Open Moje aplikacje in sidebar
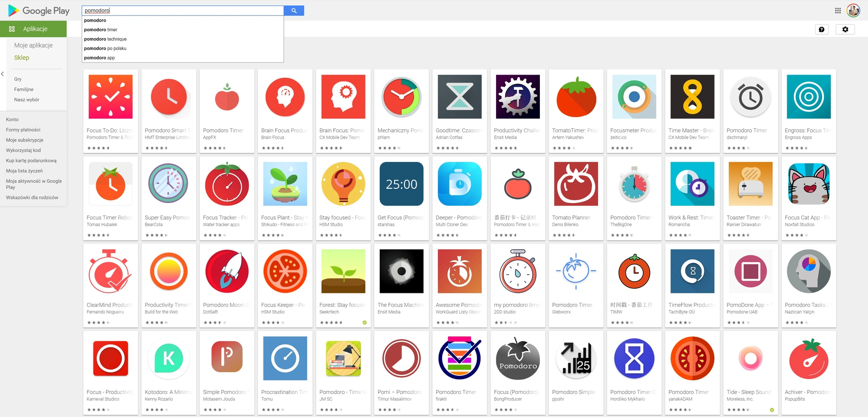868x417 pixels. pyautogui.click(x=33, y=45)
